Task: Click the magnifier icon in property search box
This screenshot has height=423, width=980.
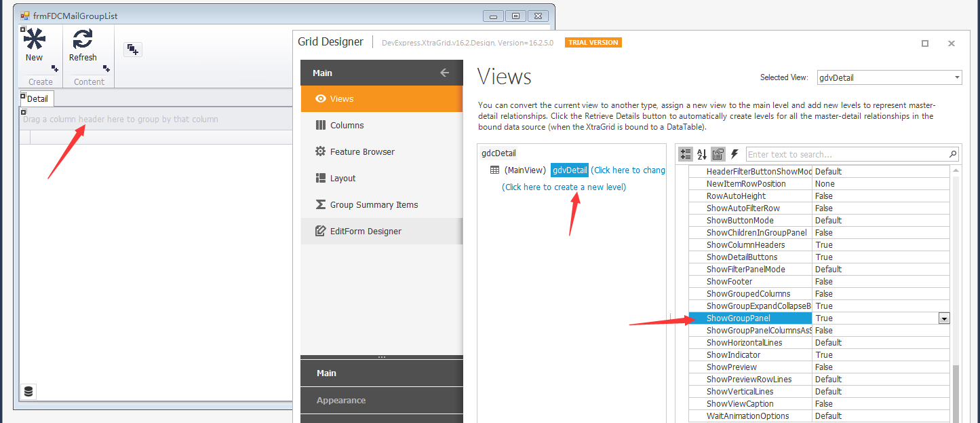Action: coord(953,154)
